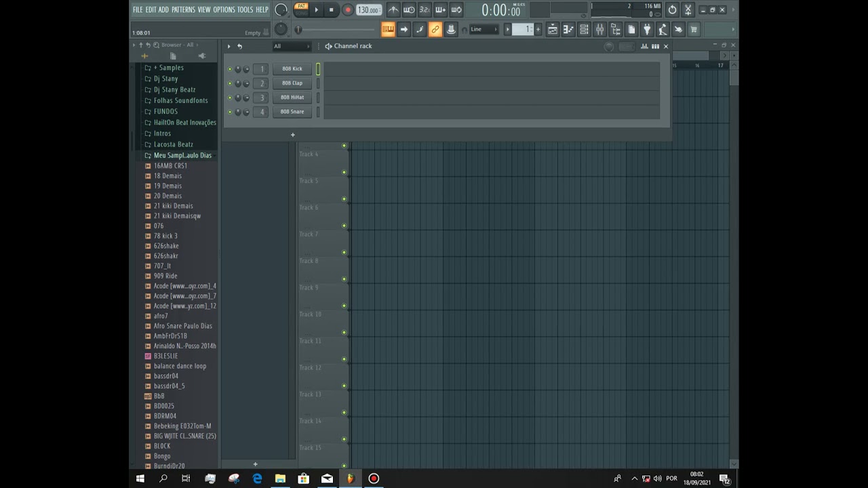The height and width of the screenshot is (488, 868).
Task: Click the hand one-click recording icon
Action: pos(678,29)
